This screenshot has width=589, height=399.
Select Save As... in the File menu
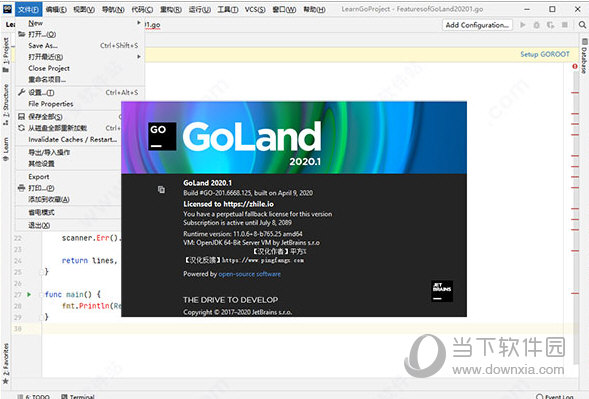point(80,45)
